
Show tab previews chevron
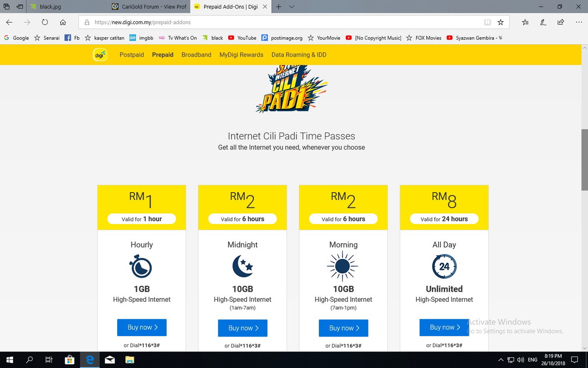[291, 7]
